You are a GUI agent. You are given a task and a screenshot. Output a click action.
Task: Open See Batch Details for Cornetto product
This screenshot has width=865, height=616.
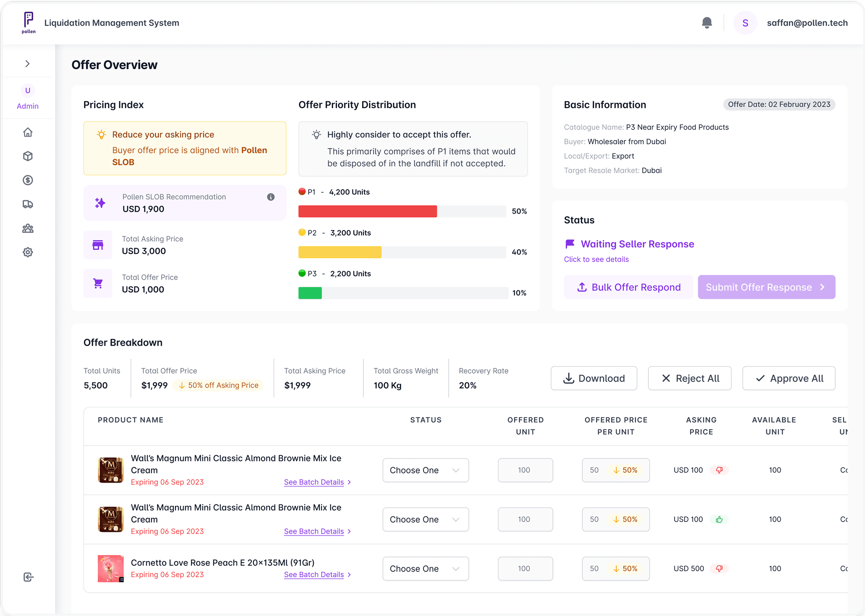coord(317,575)
